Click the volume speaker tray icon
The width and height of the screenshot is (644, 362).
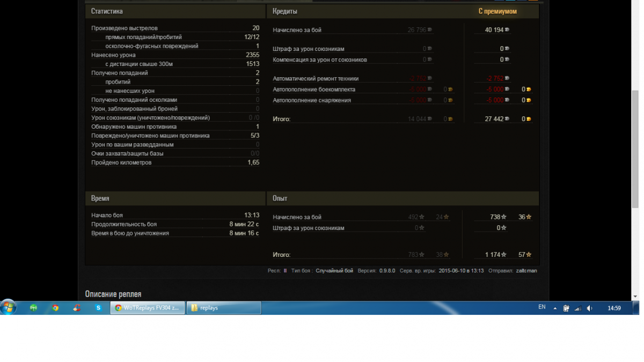(589, 308)
